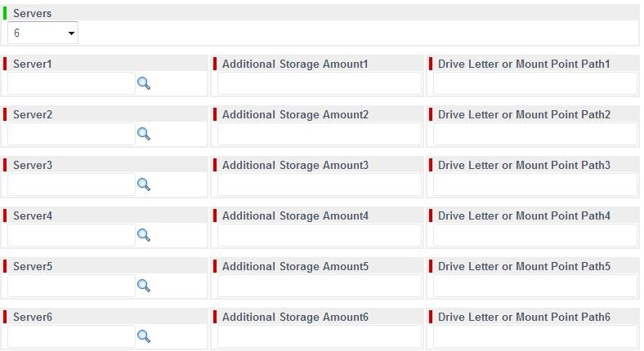Open the Servers count dropdown

point(43,33)
